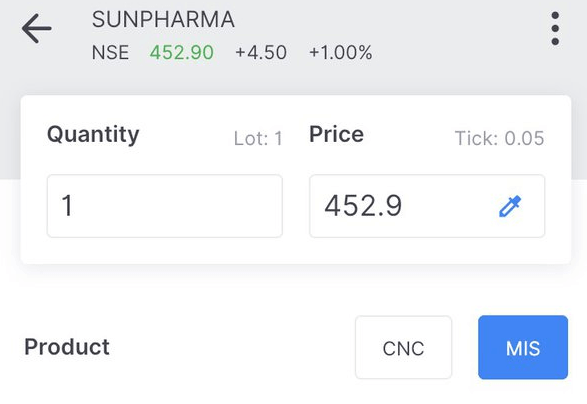Click the digit 1 inside quantity field

point(67,206)
